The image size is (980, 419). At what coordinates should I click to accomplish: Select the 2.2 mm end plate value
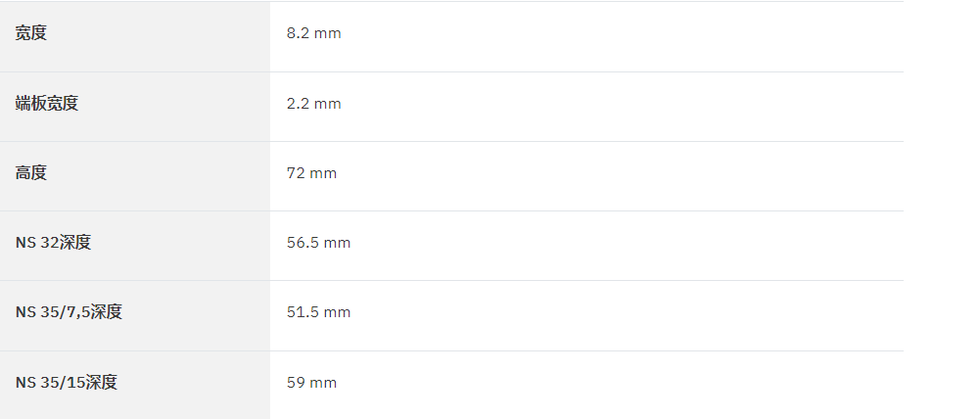[313, 103]
